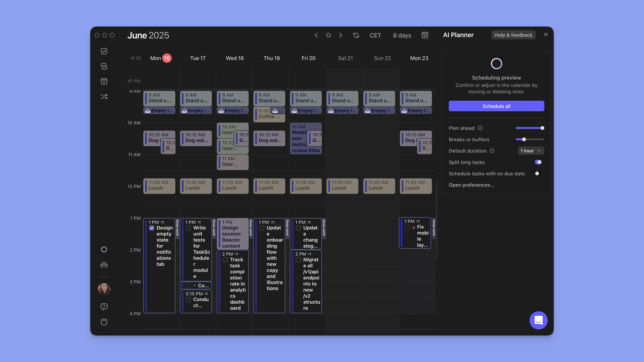The height and width of the screenshot is (362, 644).
Task: Open the Help & feedback button
Action: [513, 35]
